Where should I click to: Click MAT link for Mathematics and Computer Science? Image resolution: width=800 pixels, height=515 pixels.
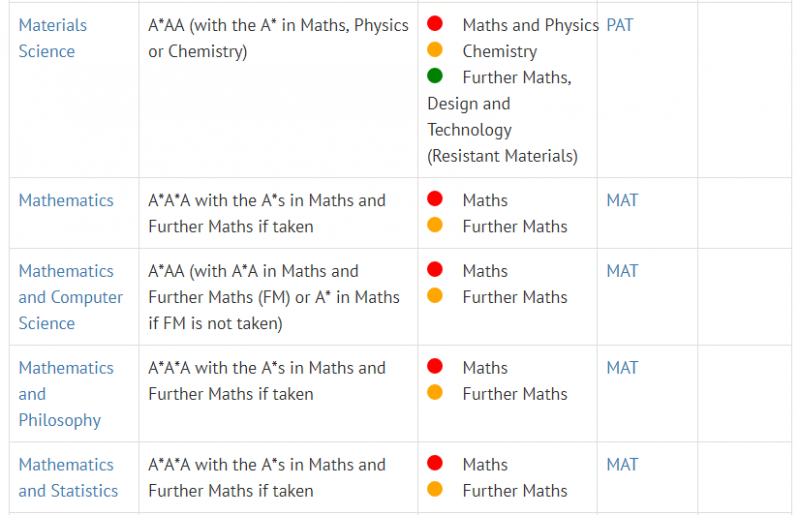click(622, 271)
